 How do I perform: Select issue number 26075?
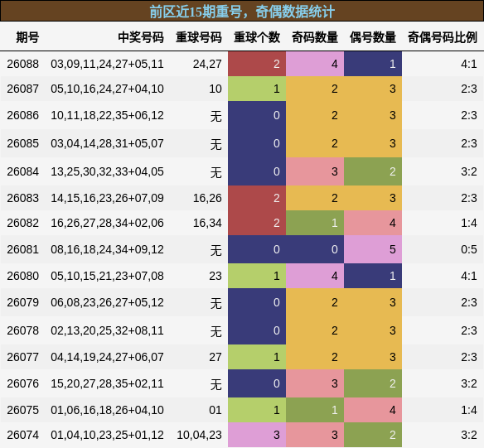pos(23,410)
